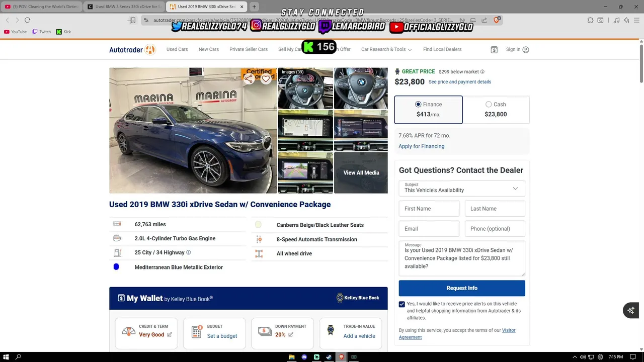The width and height of the screenshot is (644, 362).
Task: Edit Credit & Term pencil icon
Action: point(170,334)
